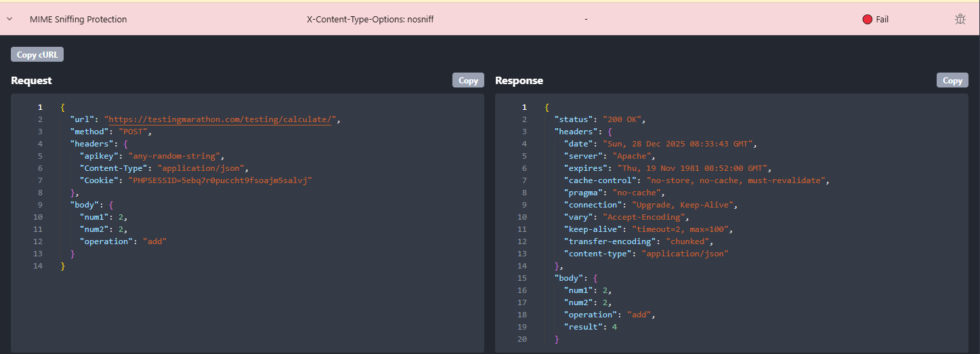Click the response date header value
This screenshot has width=980, height=354.
point(676,144)
